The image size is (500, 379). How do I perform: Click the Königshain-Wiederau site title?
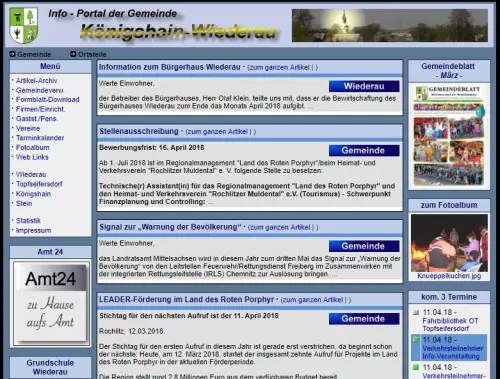click(x=178, y=31)
